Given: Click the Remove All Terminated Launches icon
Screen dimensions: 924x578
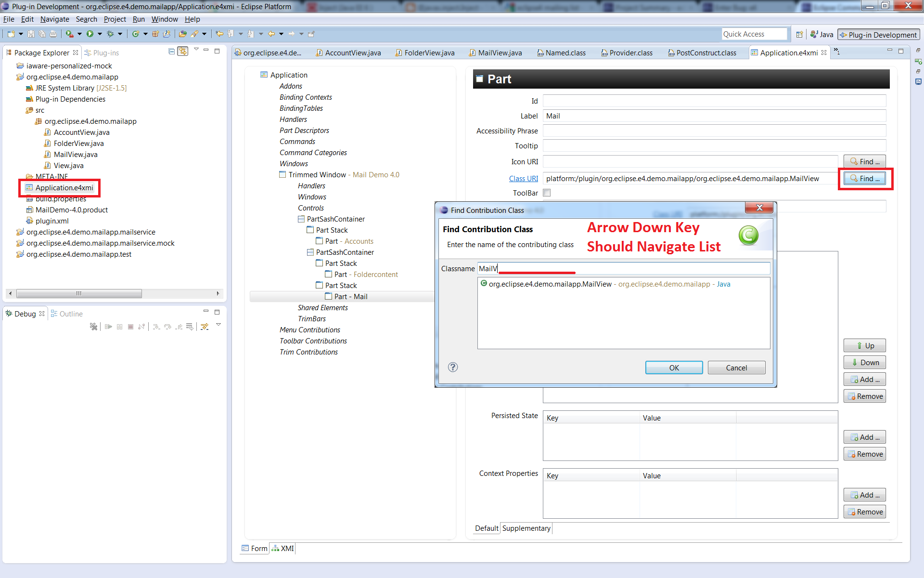Looking at the screenshot, I should [x=94, y=327].
